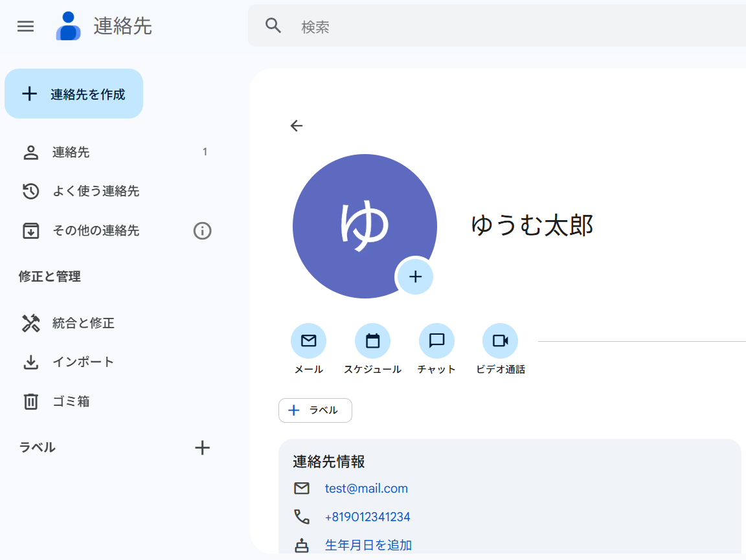Click the ＋ラベル button under contact
The image size is (746, 560).
coord(315,410)
